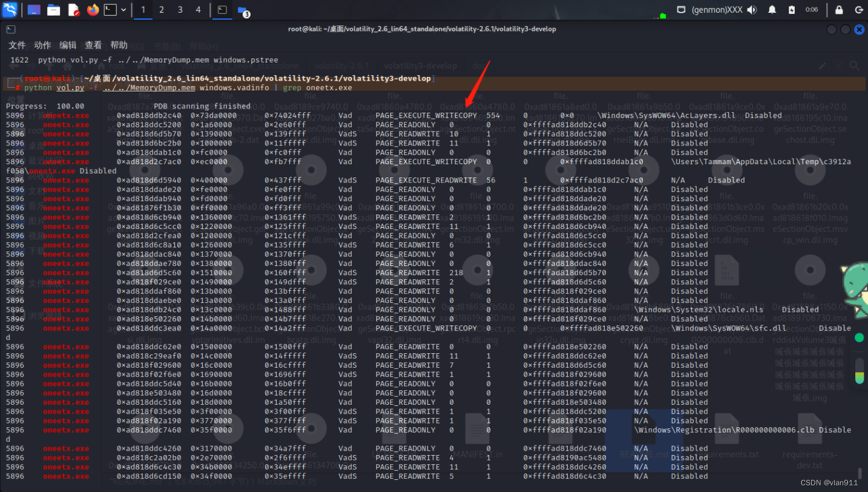Open the Kali applications menu

click(x=11, y=10)
